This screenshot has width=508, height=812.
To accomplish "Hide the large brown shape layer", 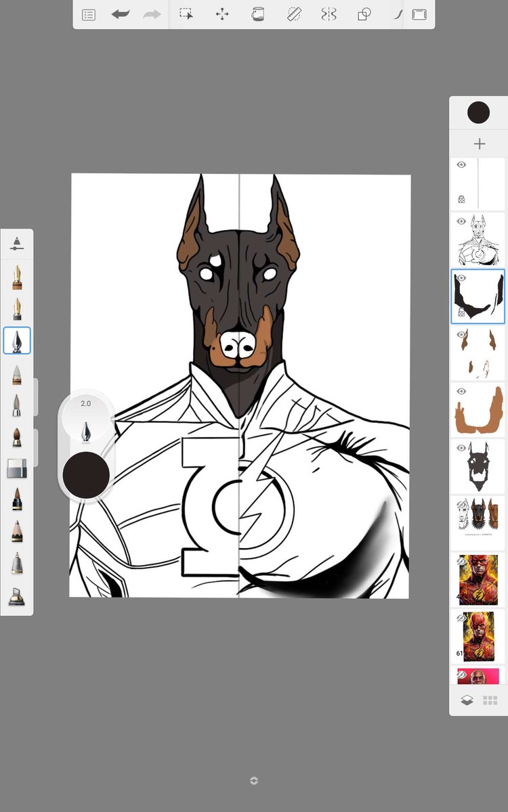I will point(461,391).
